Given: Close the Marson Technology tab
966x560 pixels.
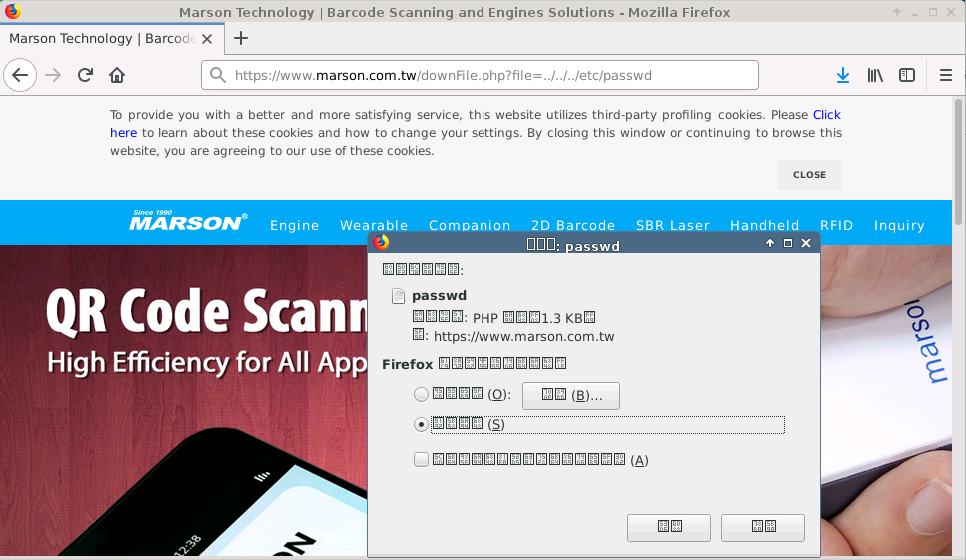Looking at the screenshot, I should (x=207, y=39).
